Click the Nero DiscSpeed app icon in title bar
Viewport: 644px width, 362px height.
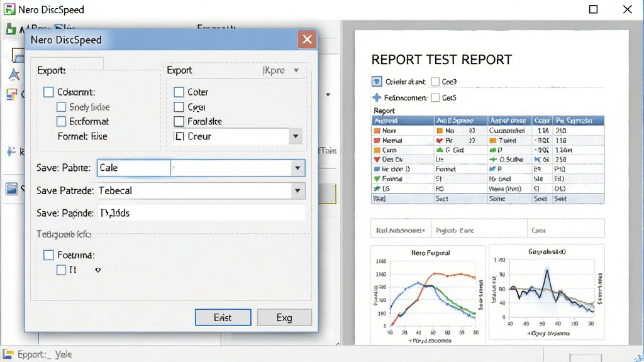pos(9,9)
